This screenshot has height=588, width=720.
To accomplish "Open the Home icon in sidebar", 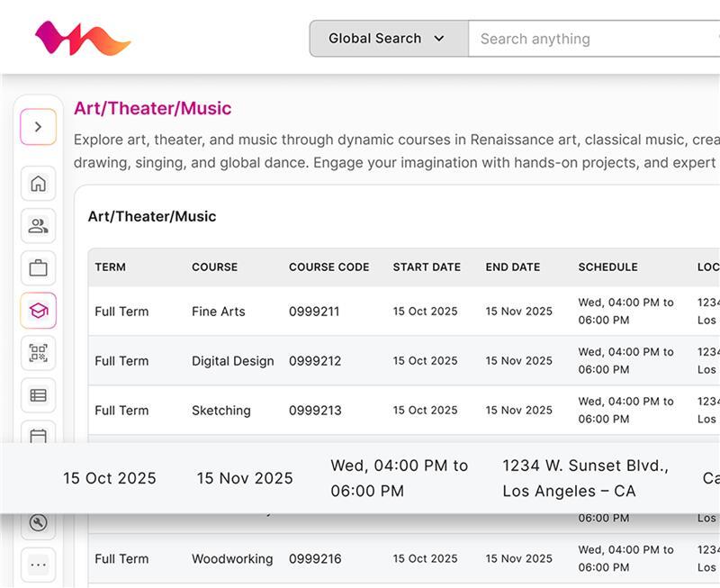I will 38,184.
